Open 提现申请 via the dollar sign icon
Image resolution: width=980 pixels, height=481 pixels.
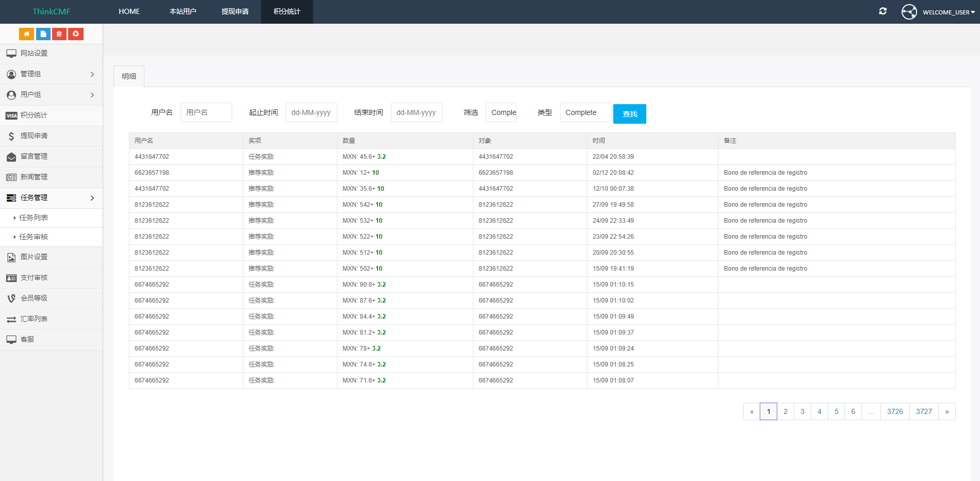coord(11,136)
